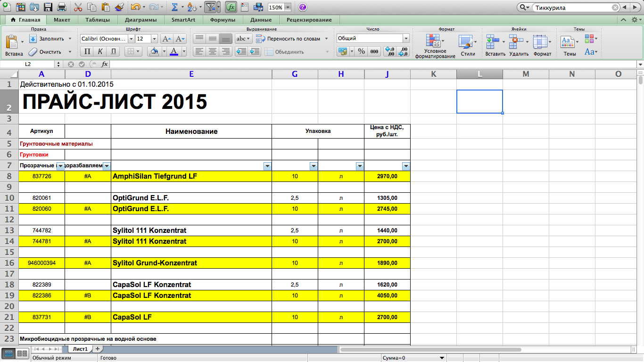Viewport: 644px width, 362px height.
Task: Go to the Данные ribbon tab
Action: pos(261,20)
